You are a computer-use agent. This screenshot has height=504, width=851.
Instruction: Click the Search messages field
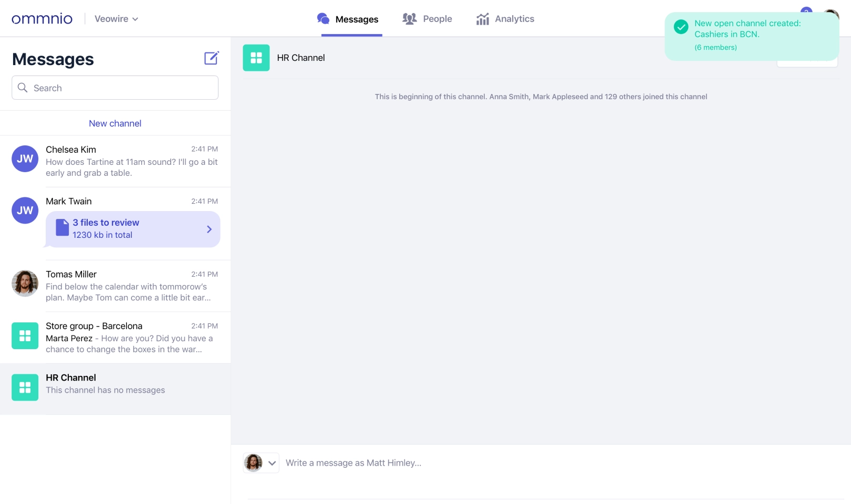click(x=115, y=88)
